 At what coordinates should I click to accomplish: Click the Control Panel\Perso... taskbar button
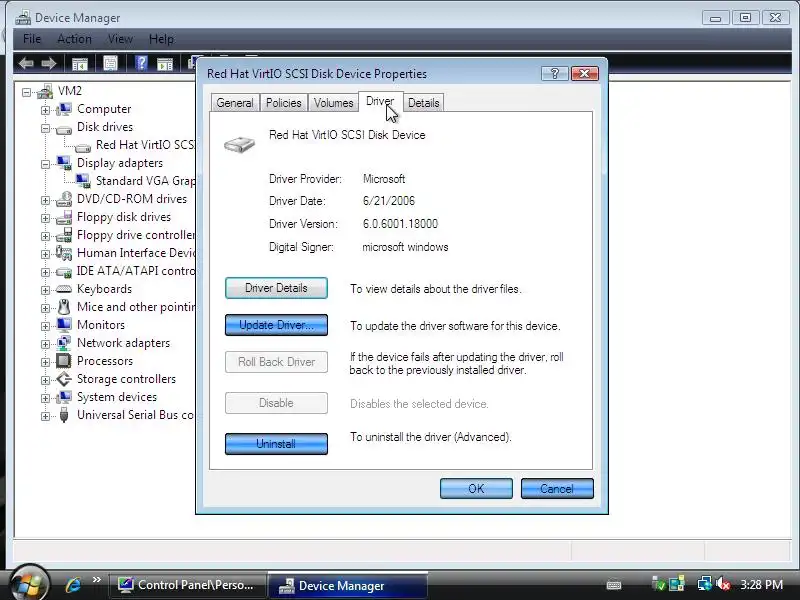point(187,585)
